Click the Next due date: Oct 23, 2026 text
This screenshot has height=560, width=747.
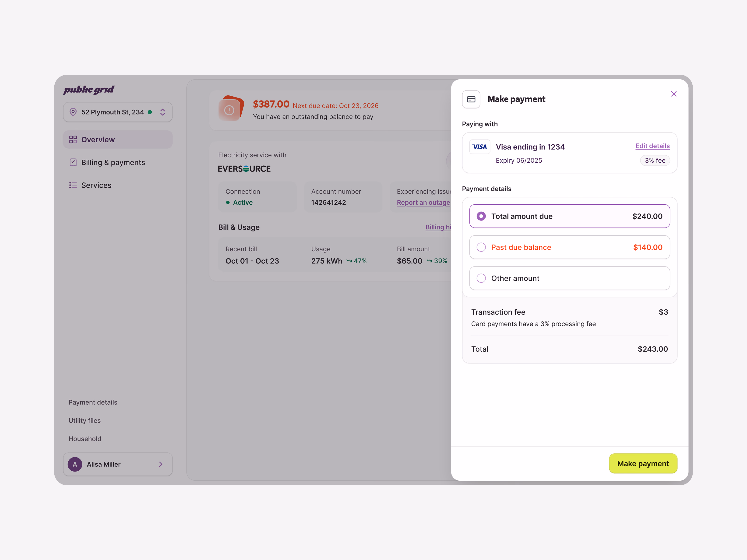pyautogui.click(x=335, y=106)
